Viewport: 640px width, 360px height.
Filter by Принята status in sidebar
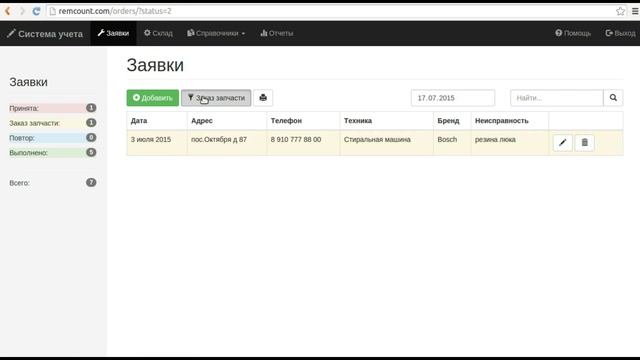click(x=52, y=108)
